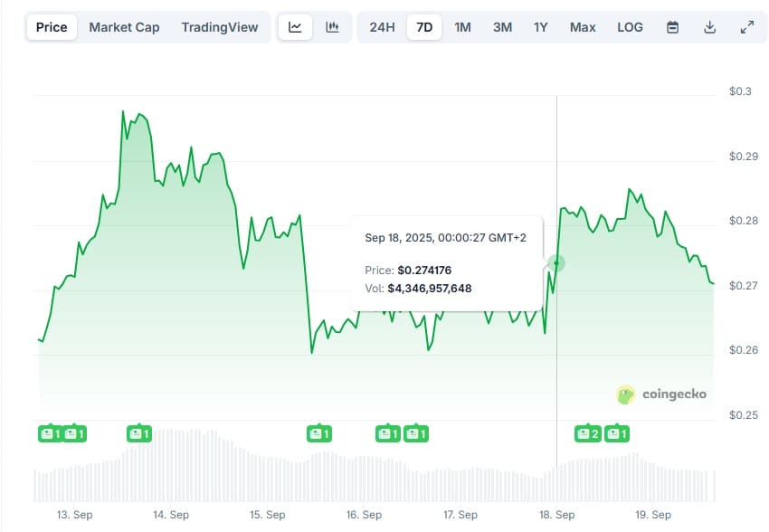The width and height of the screenshot is (769, 532).
Task: Select the line chart icon
Action: [x=294, y=26]
